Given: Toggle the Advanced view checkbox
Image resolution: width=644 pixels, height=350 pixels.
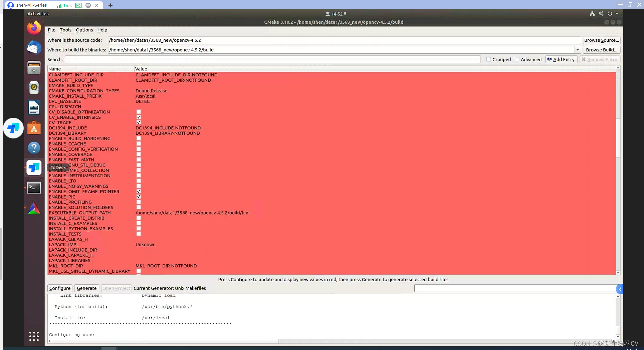Looking at the screenshot, I should click(x=517, y=59).
